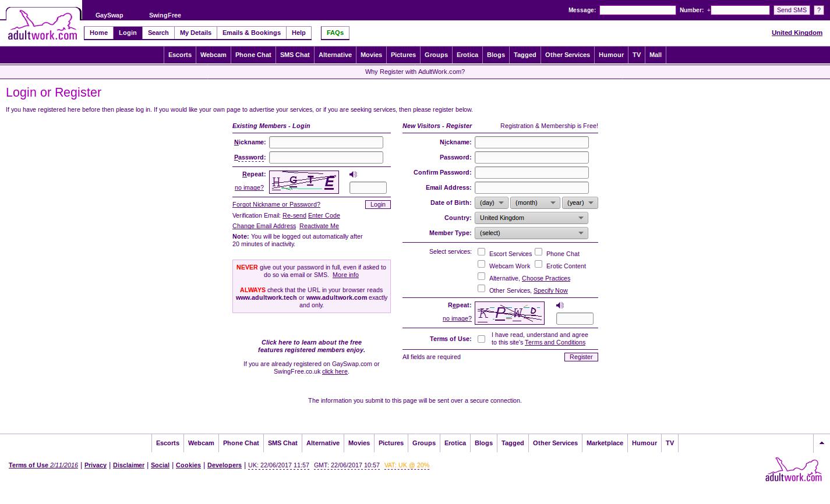Open Terms and Conditions link
830x504 pixels.
click(555, 342)
